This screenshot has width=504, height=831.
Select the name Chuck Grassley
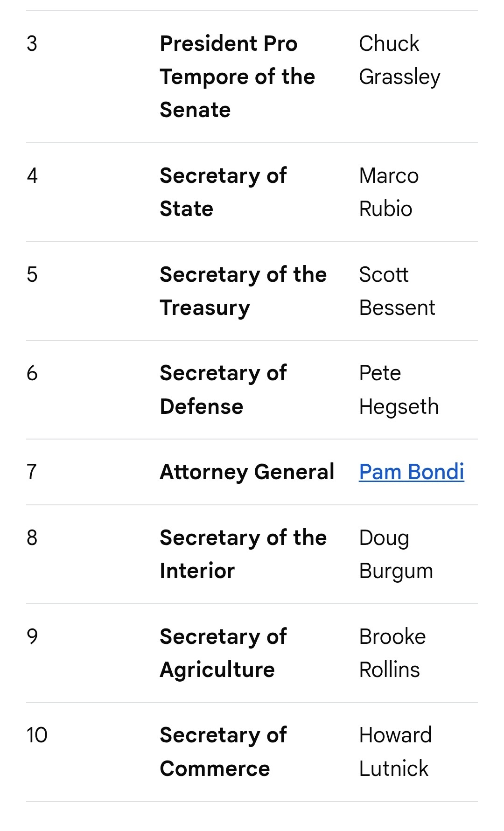click(399, 60)
